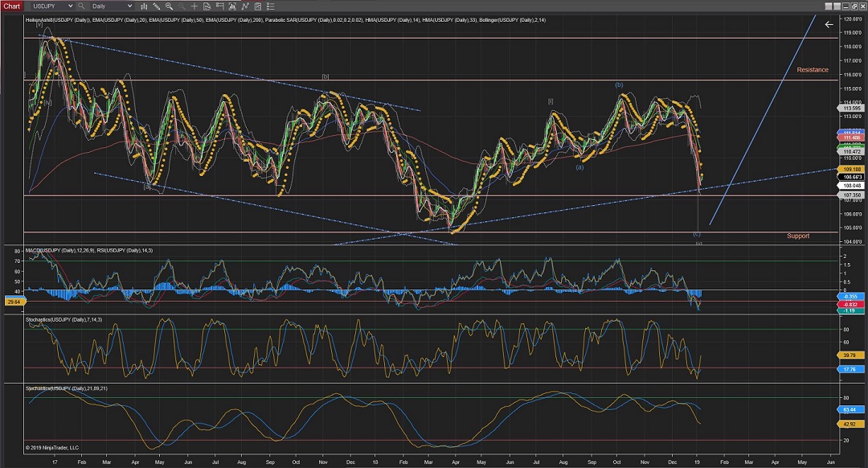Restore the chart window size
Viewport: 868px width, 468px height.
854,6
